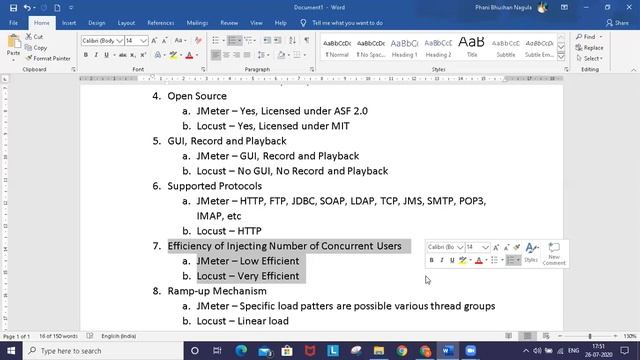Click Increase Indent icon
The width and height of the screenshot is (640, 360).
point(278,40)
